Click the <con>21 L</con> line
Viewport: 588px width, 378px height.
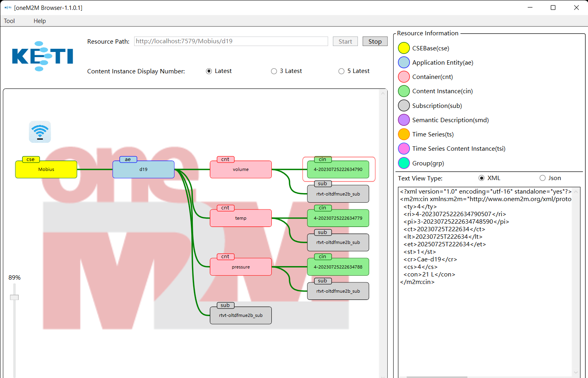(429, 274)
